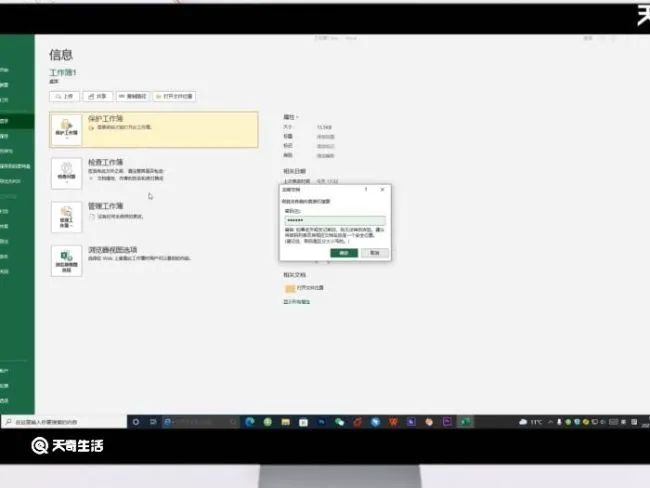650x488 pixels.
Task: Click the Cortana circle icon on the taskbar
Action: (x=136, y=422)
